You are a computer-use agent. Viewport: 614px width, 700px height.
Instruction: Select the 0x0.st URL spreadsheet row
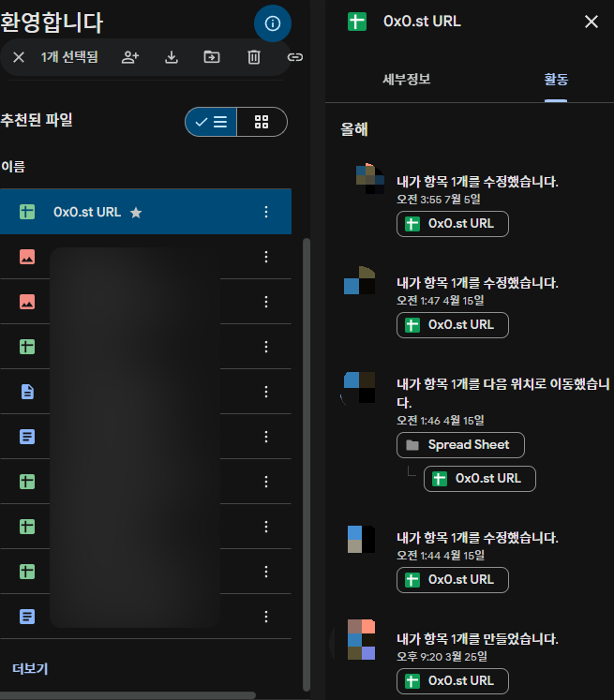[145, 212]
